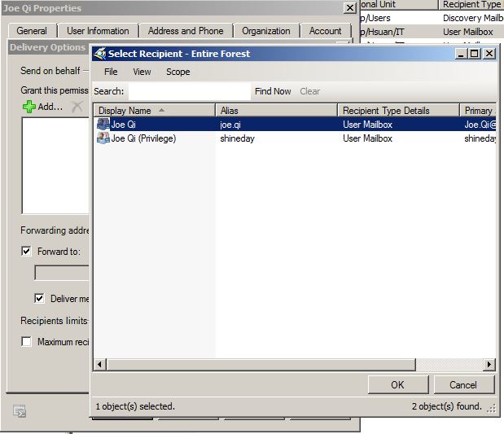Untick the Forward to checkbox
504x434 pixels.
26,251
